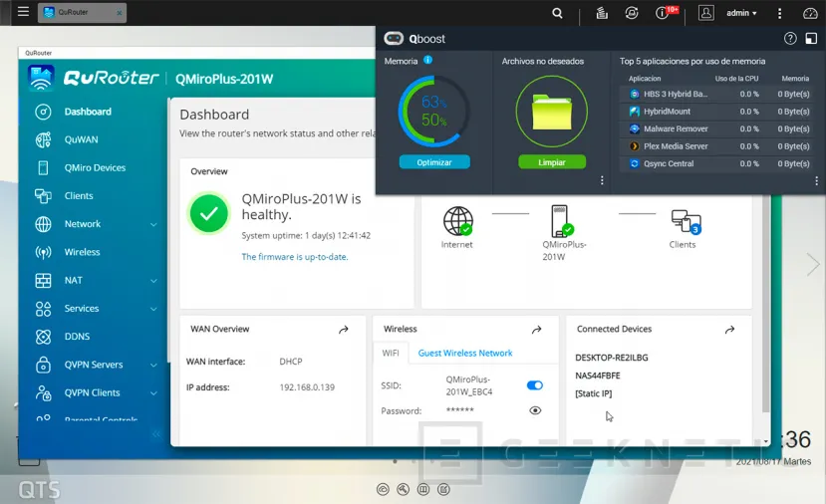826x504 pixels.
Task: Open external devices circular icon
Action: pos(631,13)
